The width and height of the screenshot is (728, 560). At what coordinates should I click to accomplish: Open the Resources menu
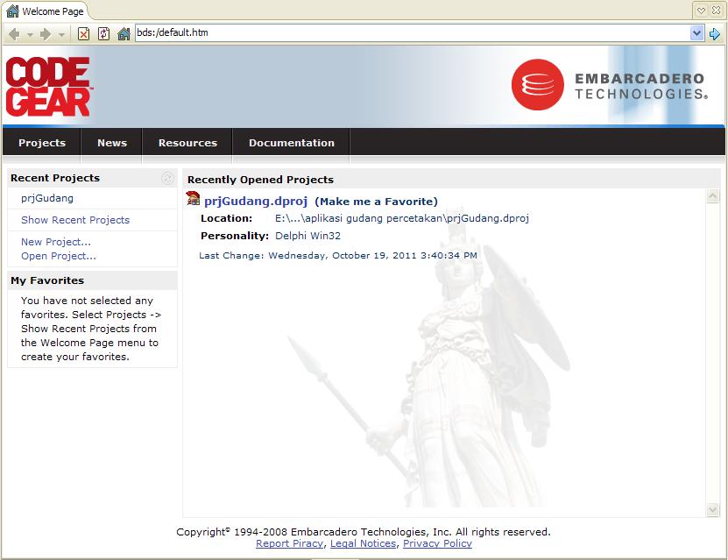point(187,142)
